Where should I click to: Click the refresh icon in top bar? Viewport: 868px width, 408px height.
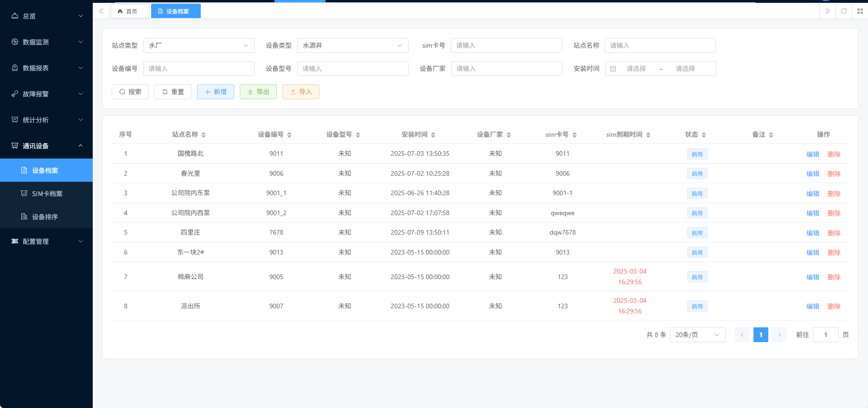tap(844, 11)
